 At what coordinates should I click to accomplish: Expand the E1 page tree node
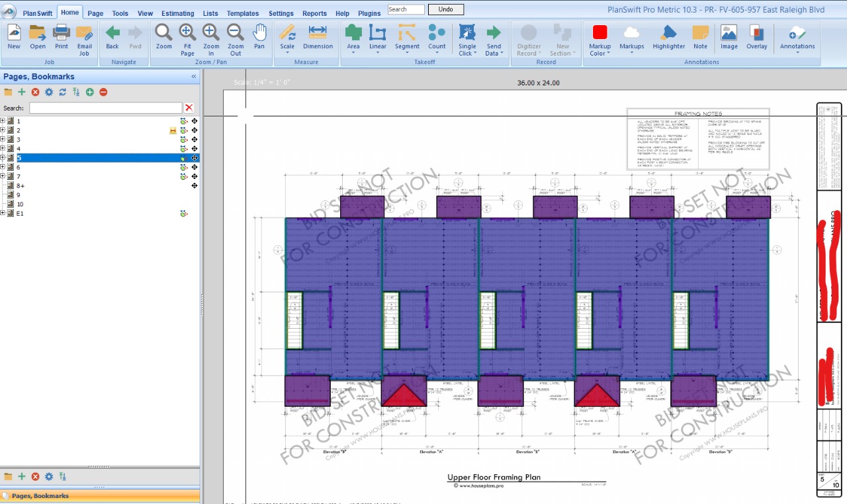coord(3,214)
